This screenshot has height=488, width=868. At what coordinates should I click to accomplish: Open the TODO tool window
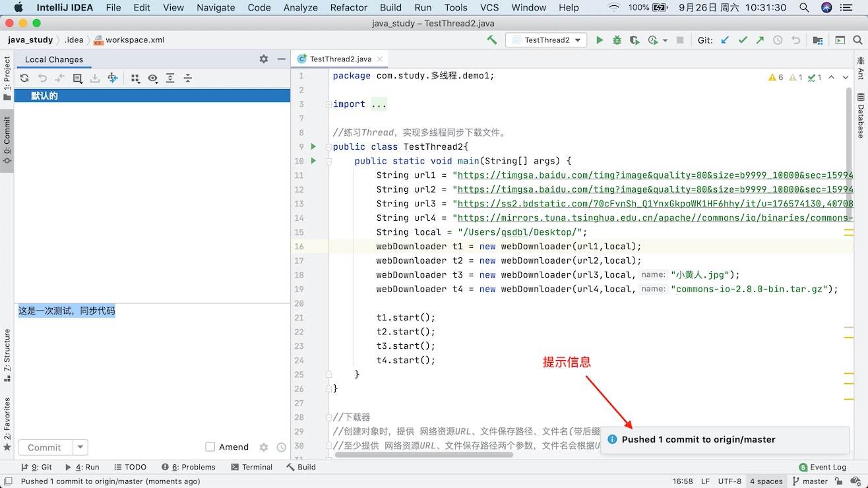point(130,467)
